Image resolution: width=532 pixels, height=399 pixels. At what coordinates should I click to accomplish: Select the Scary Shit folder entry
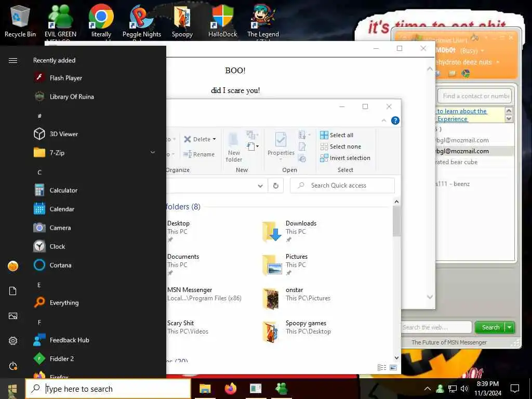coord(188,327)
